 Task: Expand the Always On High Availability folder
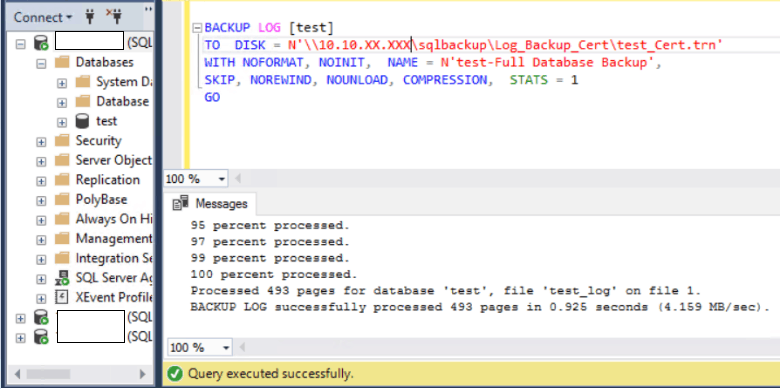[41, 220]
